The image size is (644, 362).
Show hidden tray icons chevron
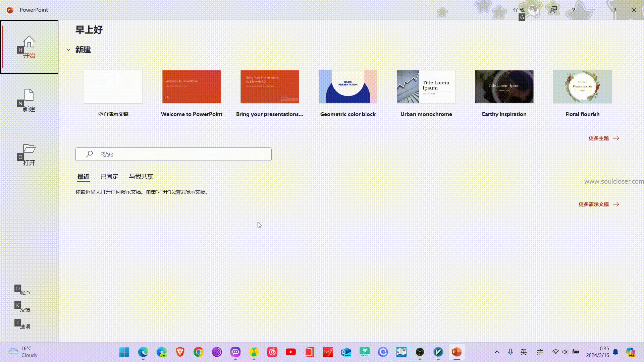[x=497, y=352]
